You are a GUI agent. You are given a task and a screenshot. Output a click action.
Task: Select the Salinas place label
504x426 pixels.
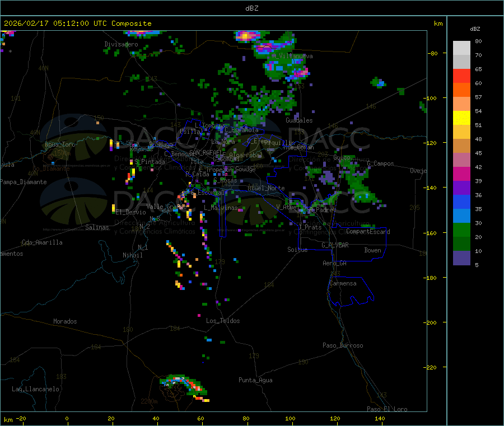coord(97,227)
